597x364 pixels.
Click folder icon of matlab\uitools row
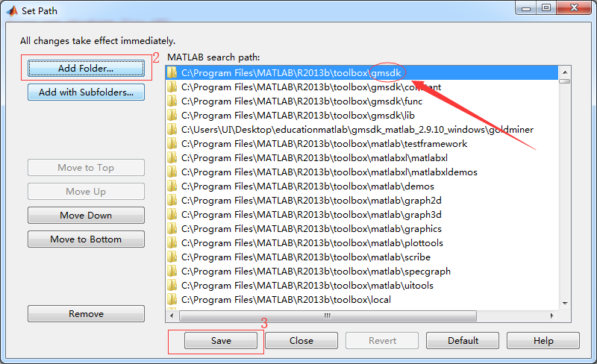point(172,286)
